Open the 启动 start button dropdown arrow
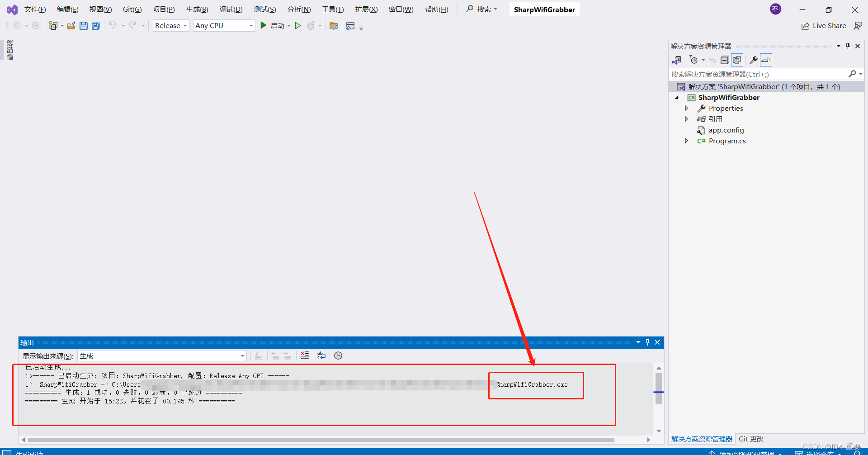The height and width of the screenshot is (455, 868). [289, 26]
